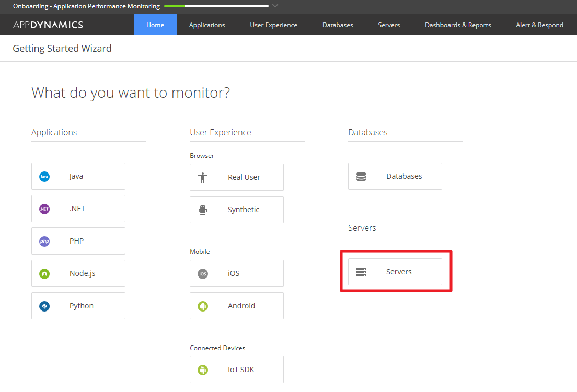Screen dimensions: 577x392
Task: Click the Node.js green logo icon
Action: click(44, 273)
